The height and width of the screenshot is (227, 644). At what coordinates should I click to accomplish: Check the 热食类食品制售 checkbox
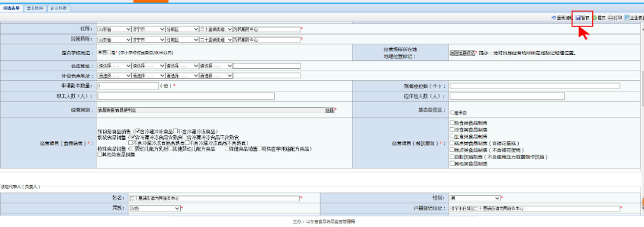click(x=452, y=122)
